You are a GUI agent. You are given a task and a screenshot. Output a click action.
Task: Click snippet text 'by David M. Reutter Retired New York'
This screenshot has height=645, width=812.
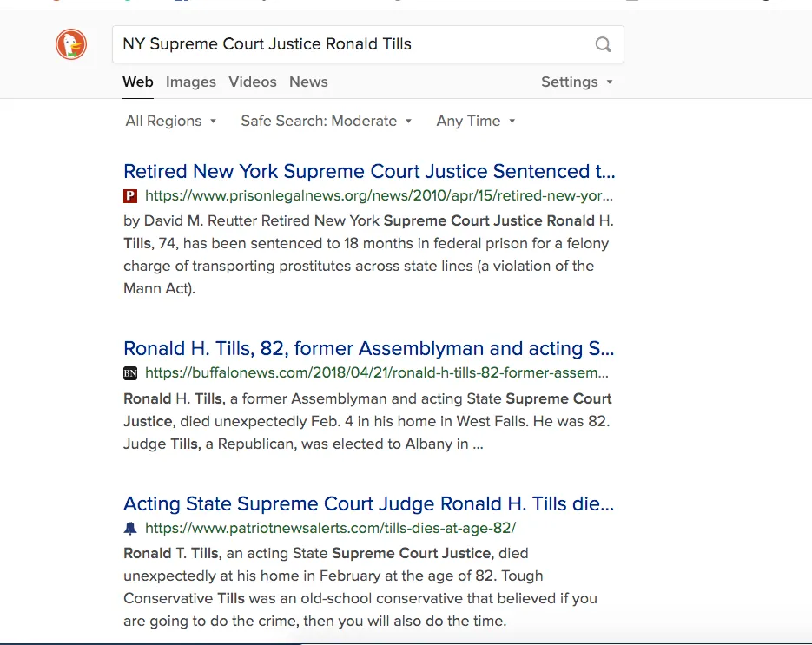pos(251,221)
